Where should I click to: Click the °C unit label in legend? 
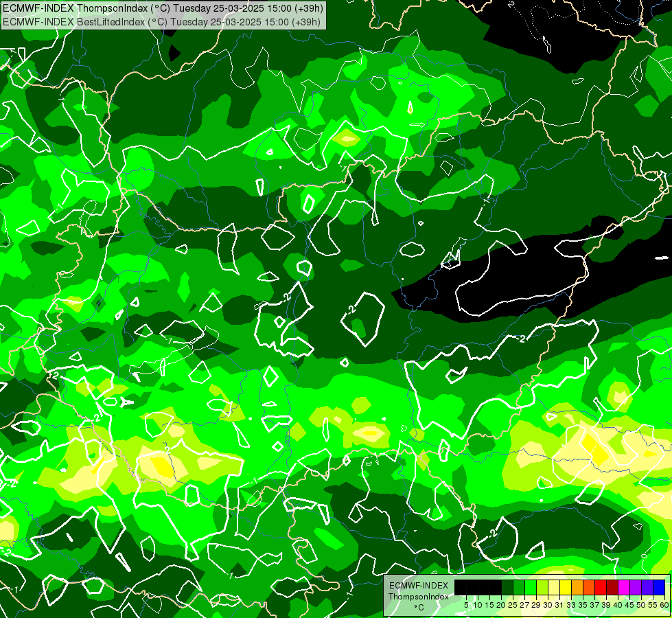click(x=419, y=608)
